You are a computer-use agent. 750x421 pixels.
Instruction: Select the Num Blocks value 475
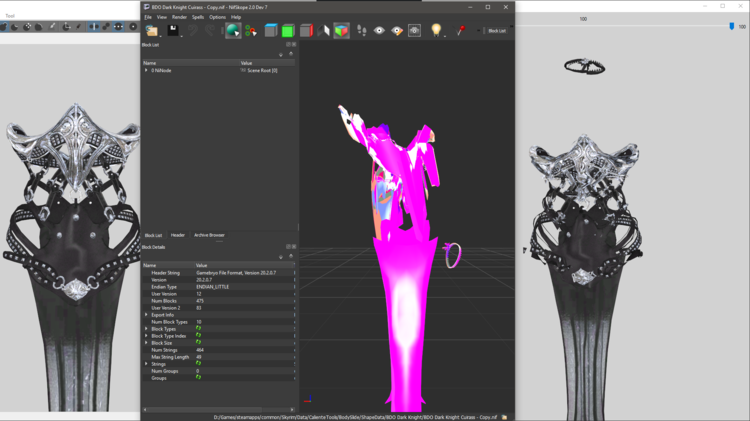200,301
